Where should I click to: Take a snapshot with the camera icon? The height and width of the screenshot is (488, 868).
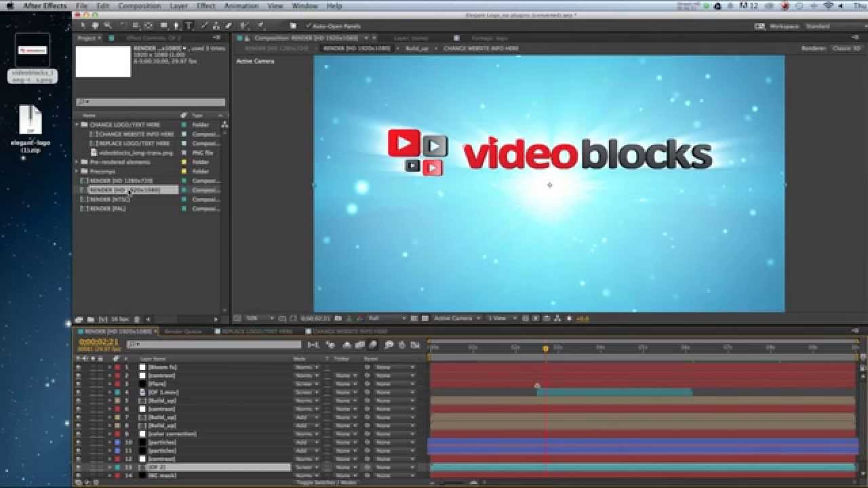pyautogui.click(x=338, y=318)
